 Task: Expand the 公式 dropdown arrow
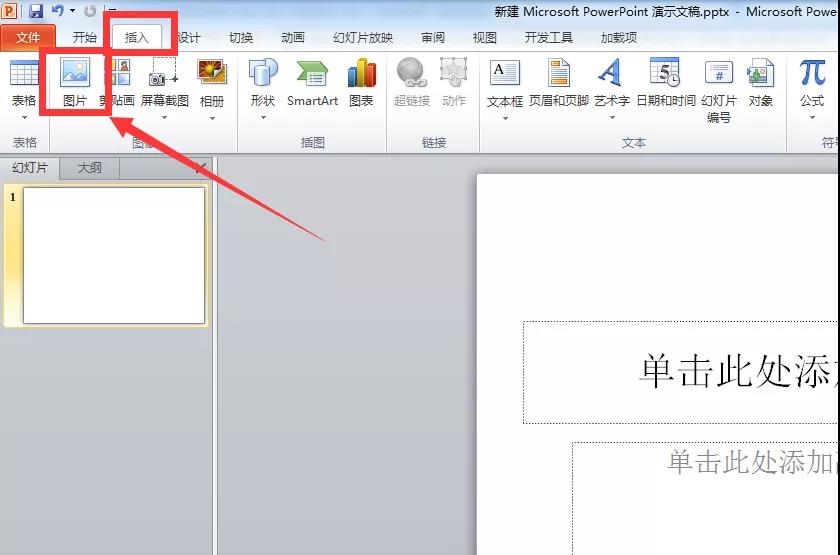(812, 117)
